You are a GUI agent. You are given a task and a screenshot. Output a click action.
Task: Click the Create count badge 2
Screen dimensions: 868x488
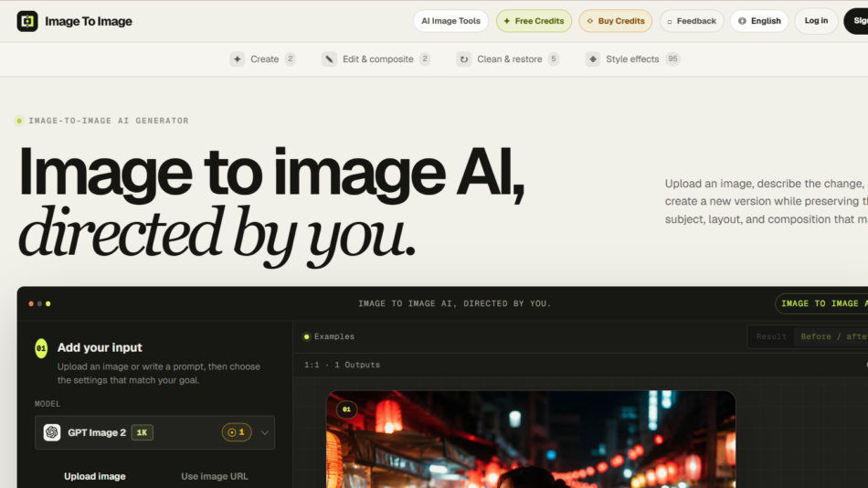click(x=290, y=58)
